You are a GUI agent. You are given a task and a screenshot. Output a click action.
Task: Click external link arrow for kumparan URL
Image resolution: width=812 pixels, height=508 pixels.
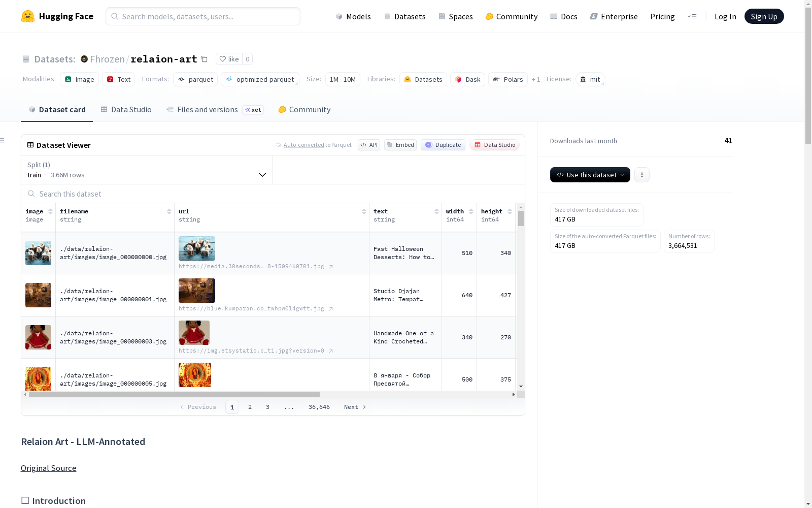[x=330, y=309]
